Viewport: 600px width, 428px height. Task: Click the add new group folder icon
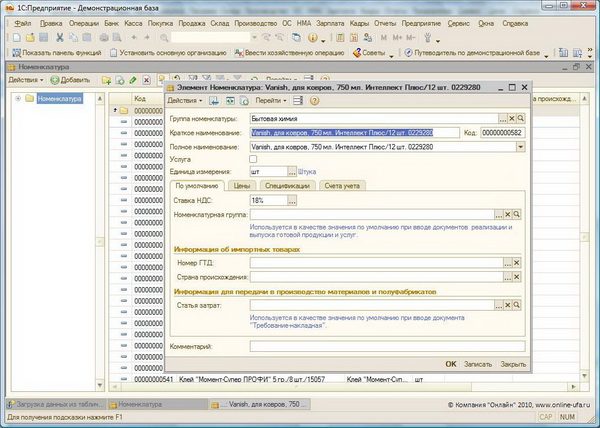pyautogui.click(x=106, y=80)
